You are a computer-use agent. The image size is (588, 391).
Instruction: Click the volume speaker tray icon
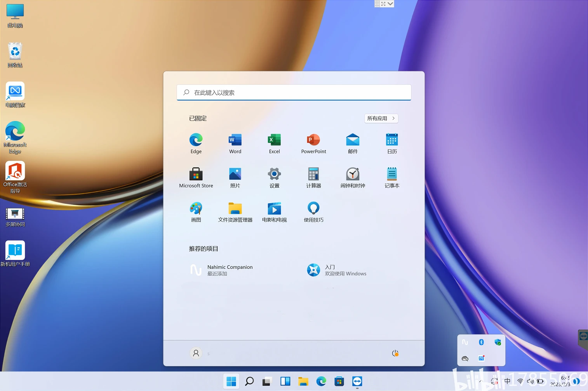pos(530,381)
